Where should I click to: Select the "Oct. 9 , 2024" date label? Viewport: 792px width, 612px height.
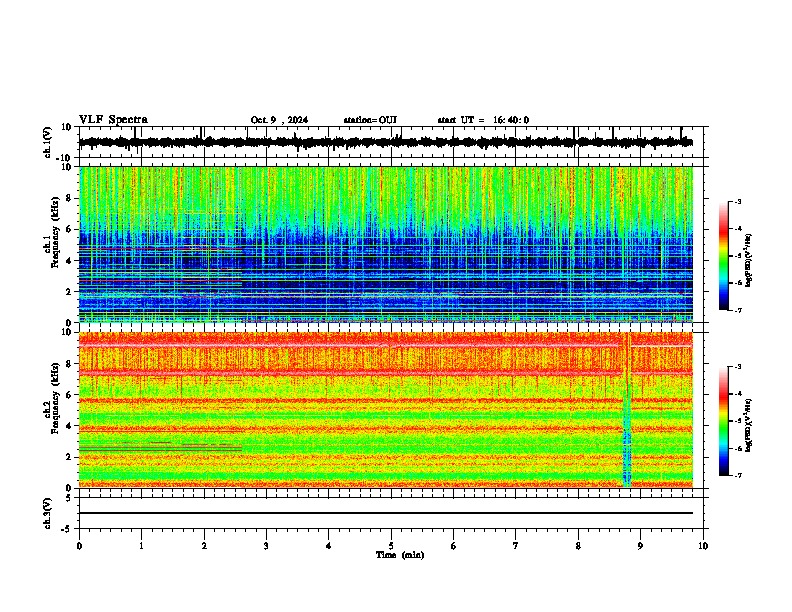coord(279,120)
